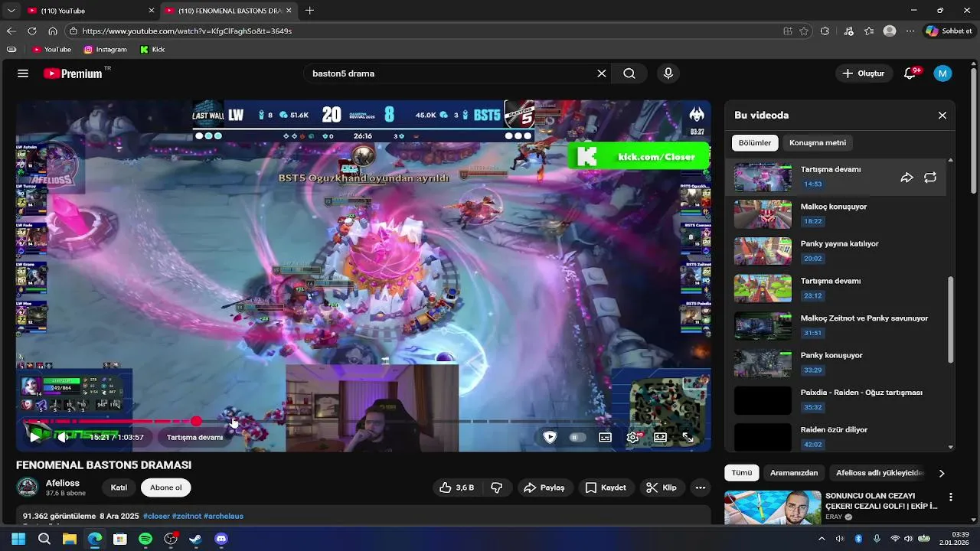The image size is (980, 551).
Task: Refresh the page
Action: pyautogui.click(x=31, y=31)
